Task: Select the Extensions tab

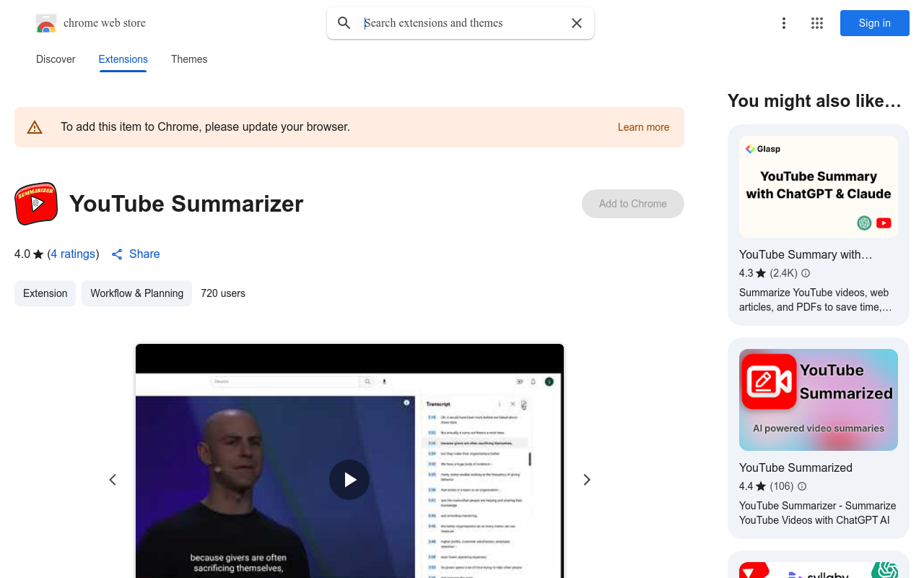Action: coord(123,59)
